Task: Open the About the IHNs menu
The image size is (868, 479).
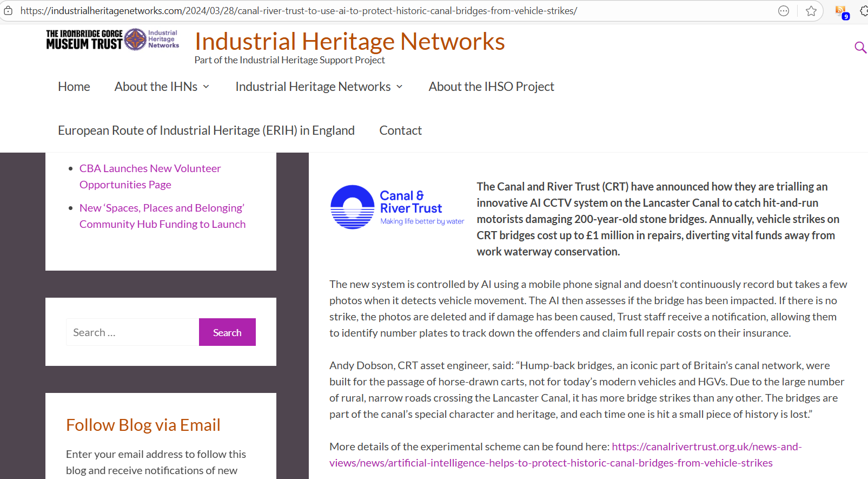Action: (156, 87)
